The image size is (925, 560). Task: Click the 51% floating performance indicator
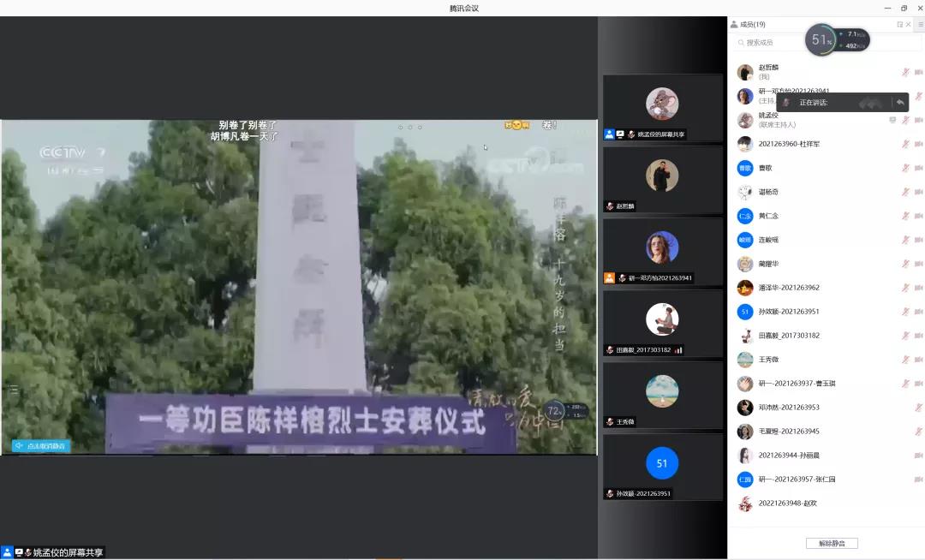pyautogui.click(x=821, y=40)
